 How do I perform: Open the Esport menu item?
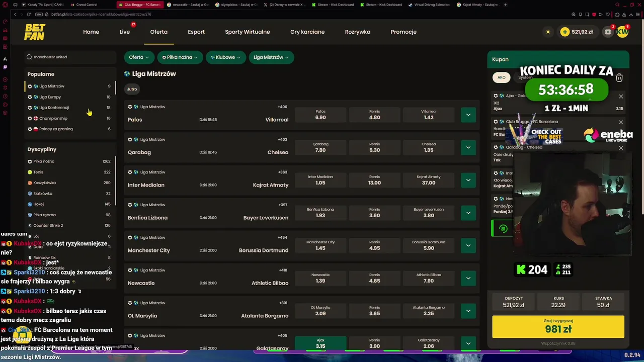point(196,32)
